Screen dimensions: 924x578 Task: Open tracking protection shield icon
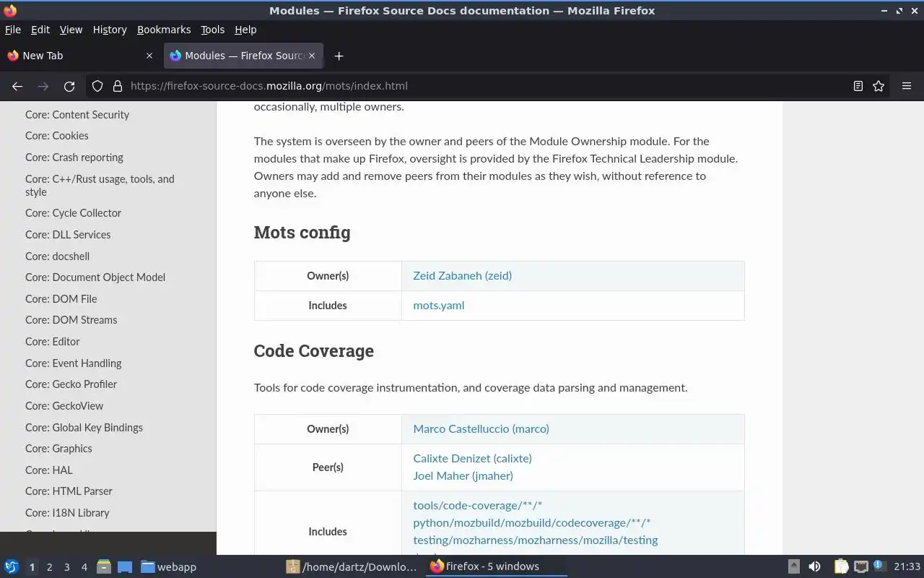[97, 86]
